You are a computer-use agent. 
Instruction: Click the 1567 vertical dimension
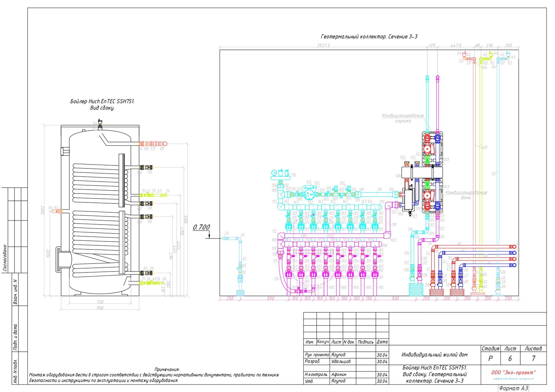182,231
